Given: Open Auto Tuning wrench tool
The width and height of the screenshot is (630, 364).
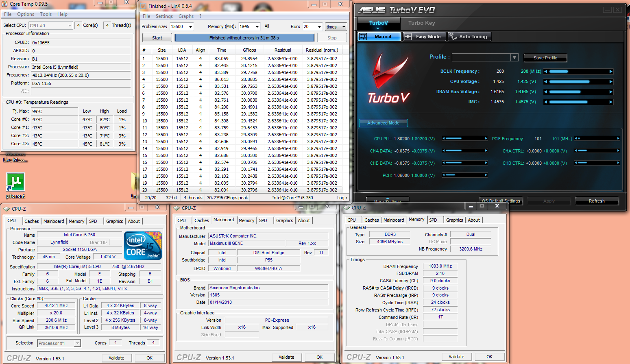Looking at the screenshot, I should coord(469,37).
